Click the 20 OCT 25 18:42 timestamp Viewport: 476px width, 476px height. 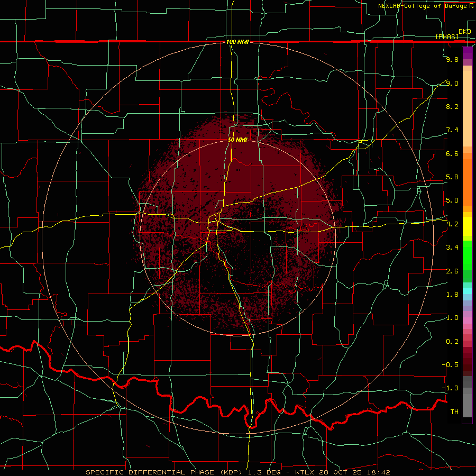(354, 472)
